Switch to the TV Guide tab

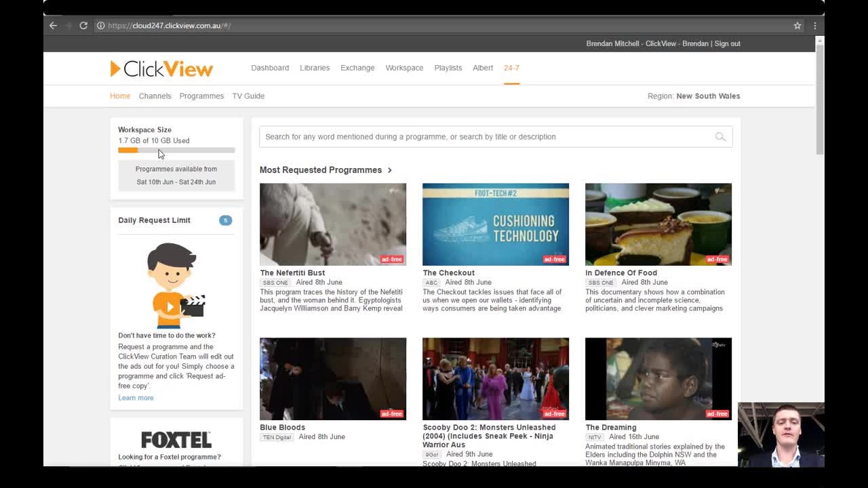(248, 96)
